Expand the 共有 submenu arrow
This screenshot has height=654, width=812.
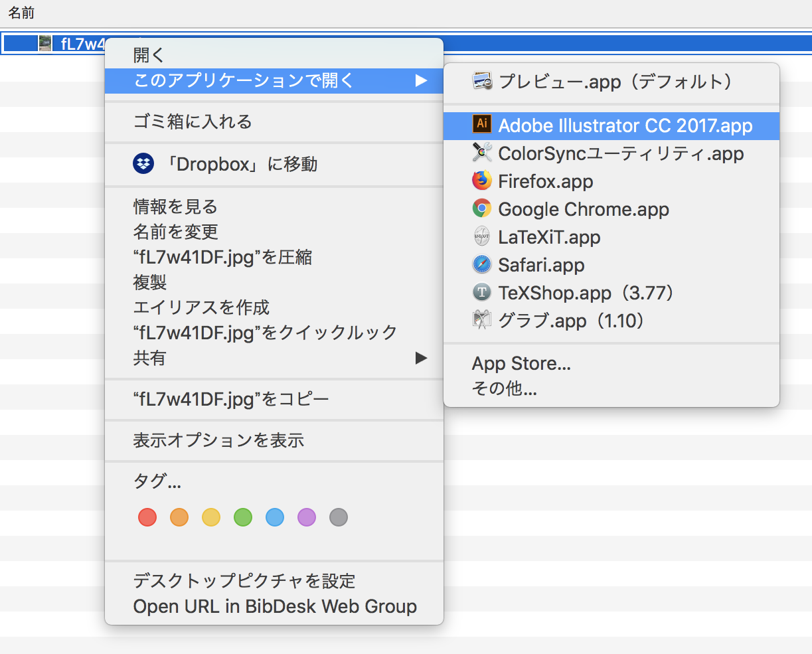421,358
